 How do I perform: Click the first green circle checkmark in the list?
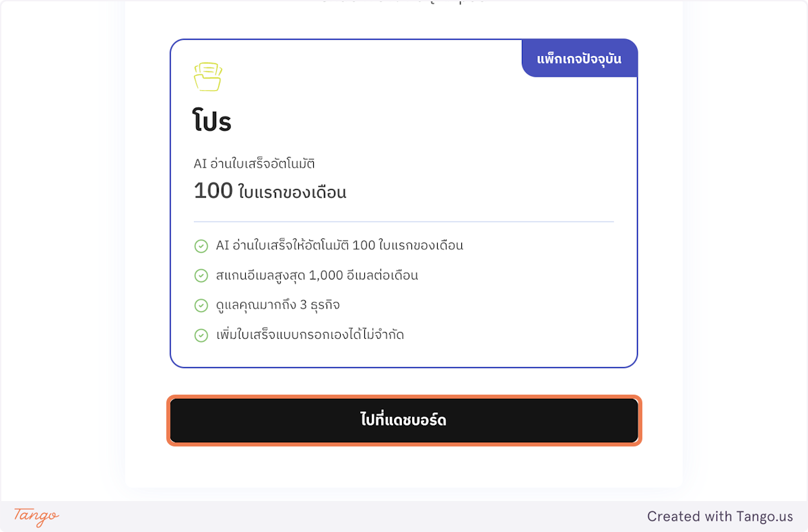pos(201,246)
